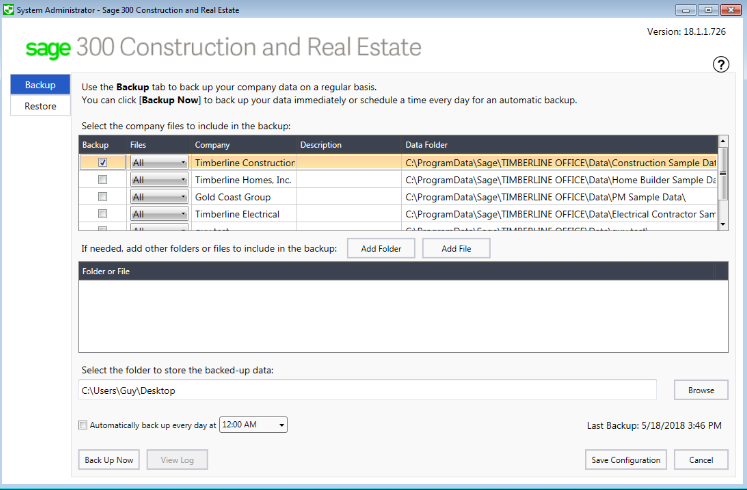The height and width of the screenshot is (490, 747).
Task: Select the Timberline Homes, Inc. company cell
Action: (244, 180)
